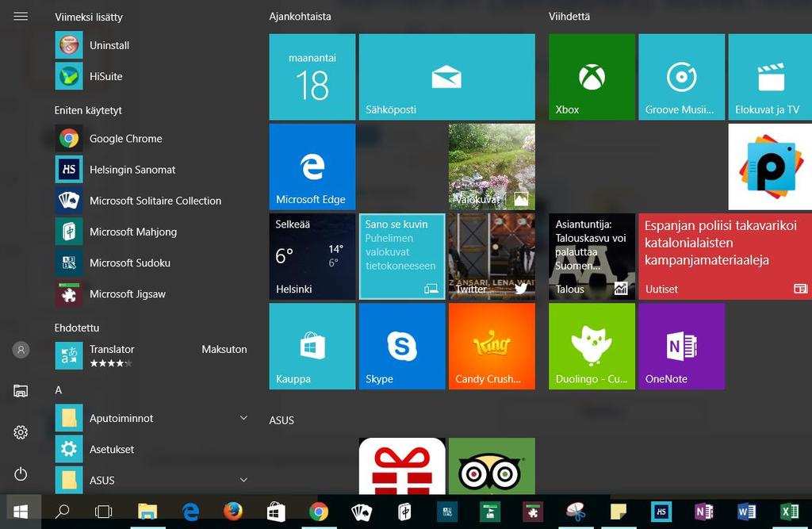
Task: Expand the Aputoiminnot folder chevron
Action: (x=243, y=418)
